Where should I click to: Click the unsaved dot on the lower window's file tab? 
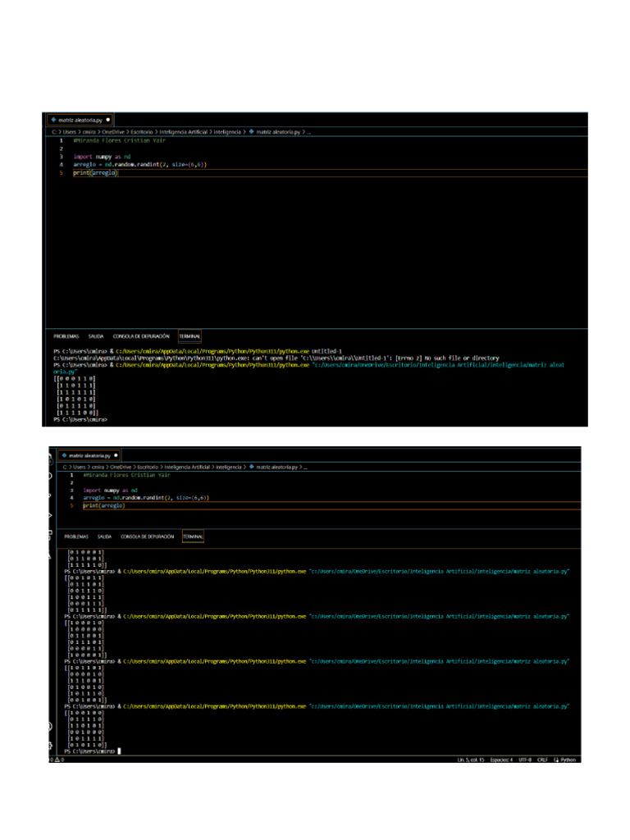tap(116, 454)
